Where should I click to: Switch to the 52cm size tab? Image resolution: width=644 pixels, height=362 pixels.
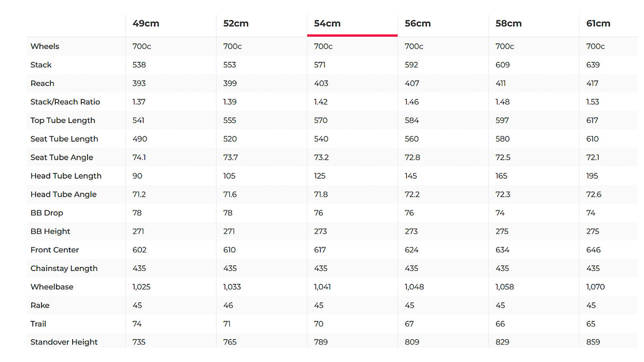(x=236, y=23)
